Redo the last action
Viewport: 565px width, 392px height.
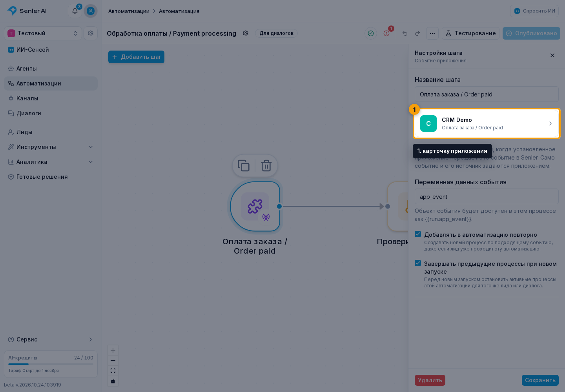417,33
